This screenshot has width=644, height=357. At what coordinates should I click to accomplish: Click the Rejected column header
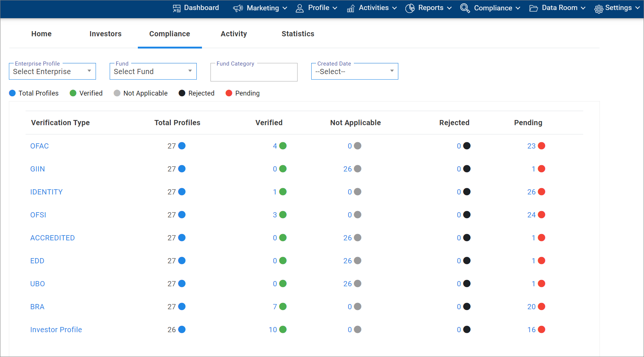point(454,123)
